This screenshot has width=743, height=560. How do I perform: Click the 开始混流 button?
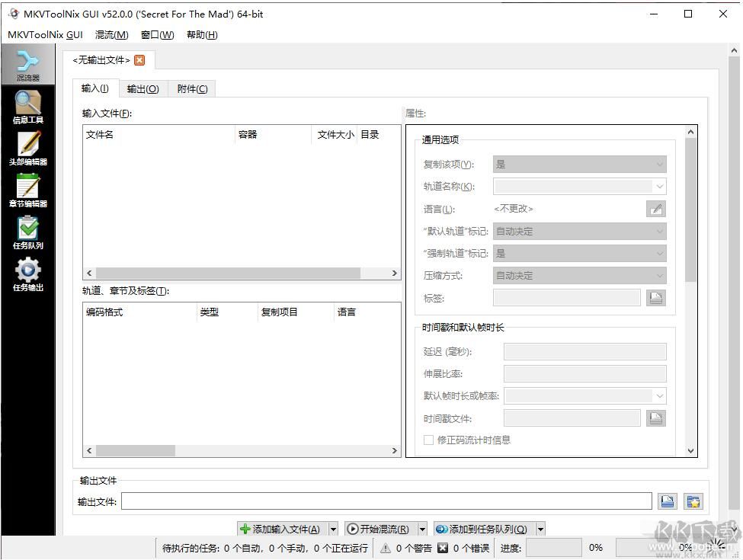coord(383,528)
